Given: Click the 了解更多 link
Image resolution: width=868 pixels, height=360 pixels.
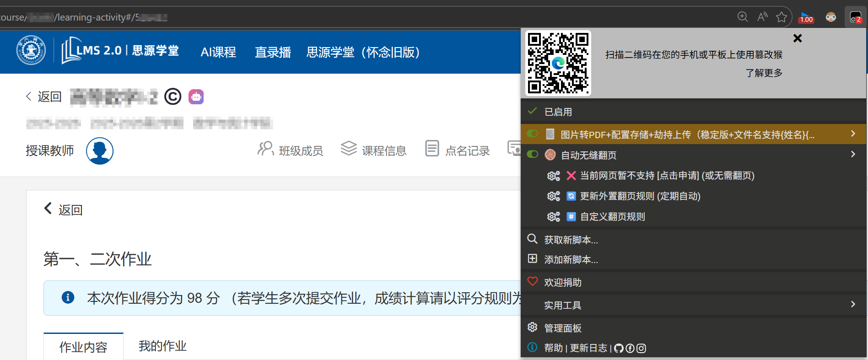Looking at the screenshot, I should coord(764,73).
